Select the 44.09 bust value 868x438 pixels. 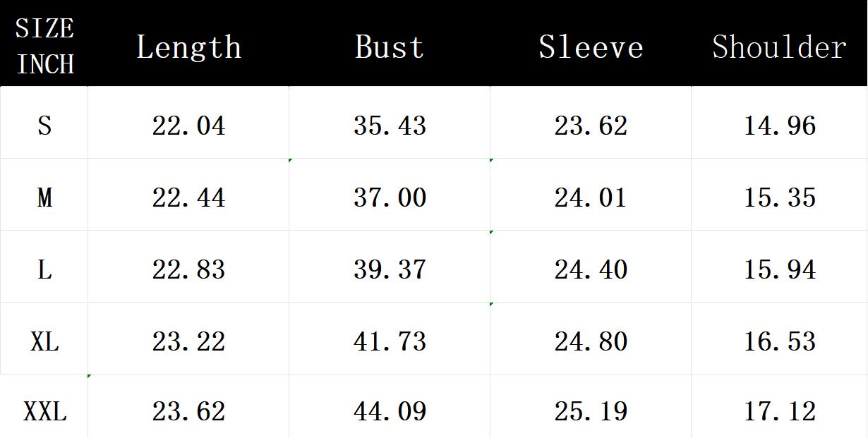(390, 410)
